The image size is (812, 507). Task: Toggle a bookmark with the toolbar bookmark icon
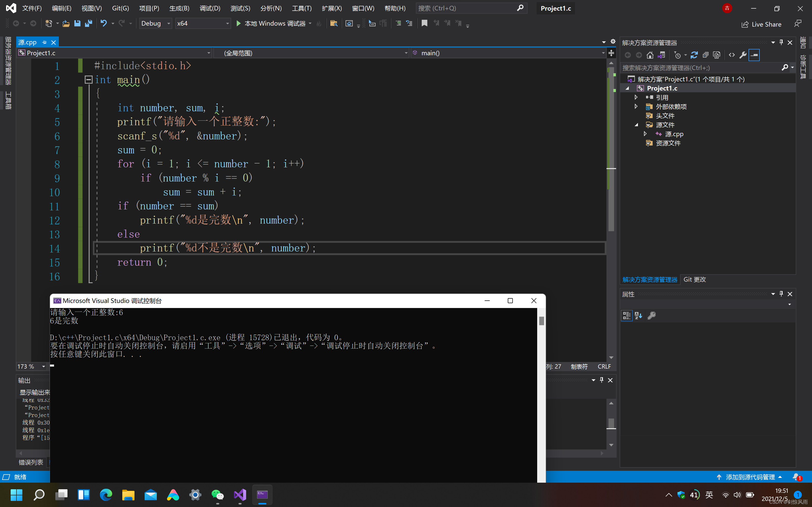pos(425,24)
